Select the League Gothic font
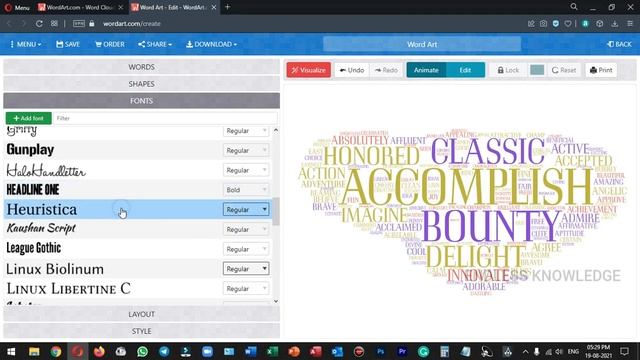Screen dimensions: 640x360 (33, 248)
